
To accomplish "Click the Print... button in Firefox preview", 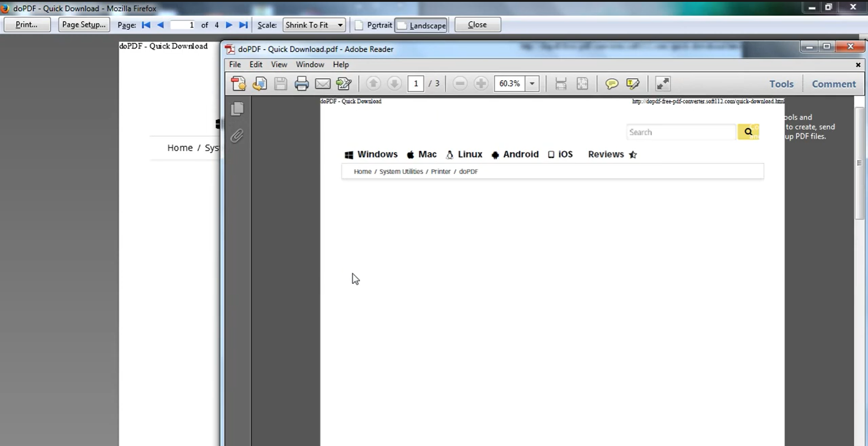I will [x=27, y=25].
